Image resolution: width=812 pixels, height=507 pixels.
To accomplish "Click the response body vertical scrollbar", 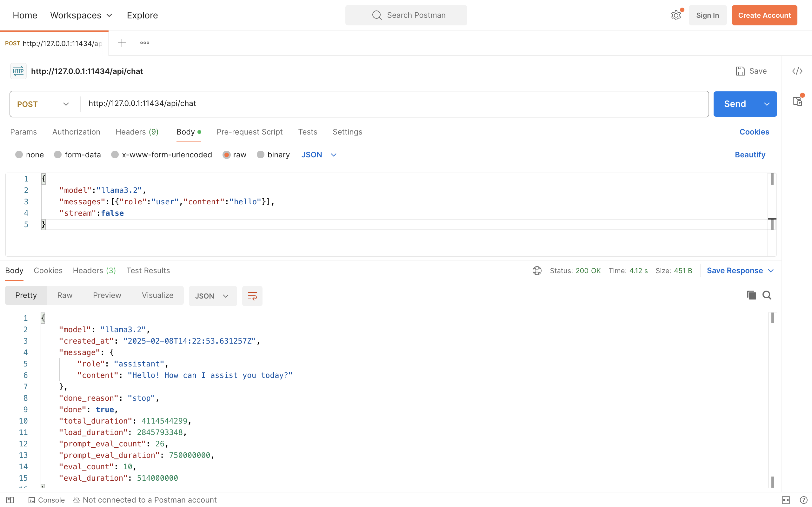I will 772,400.
